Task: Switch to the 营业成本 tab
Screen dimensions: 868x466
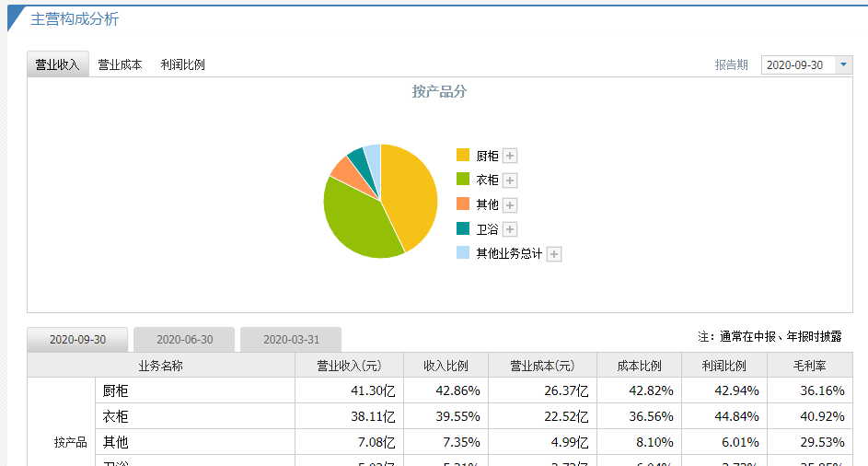Action: click(x=120, y=64)
